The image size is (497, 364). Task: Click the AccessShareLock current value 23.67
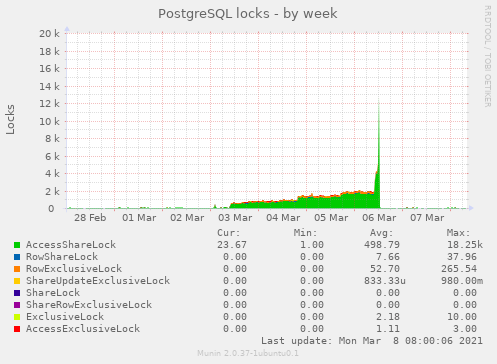[x=232, y=245]
